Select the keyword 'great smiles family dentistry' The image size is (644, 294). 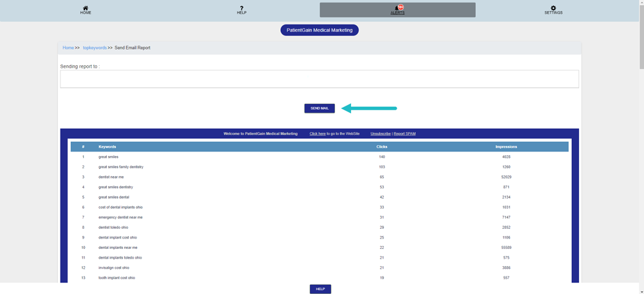[x=121, y=167]
